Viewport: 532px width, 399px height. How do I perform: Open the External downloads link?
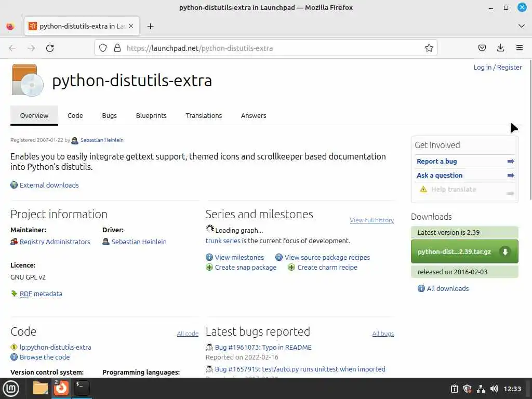(49, 185)
